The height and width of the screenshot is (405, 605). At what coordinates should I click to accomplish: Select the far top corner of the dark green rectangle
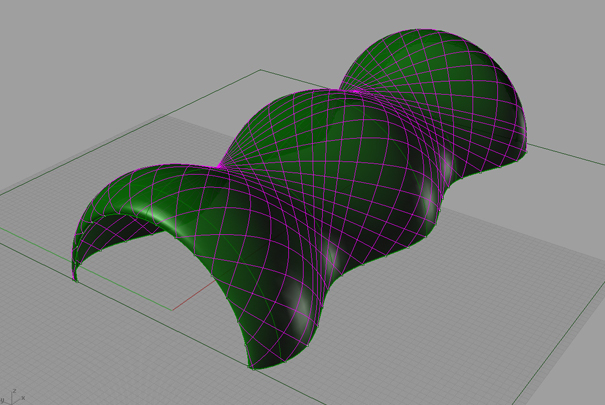pyautogui.click(x=262, y=70)
